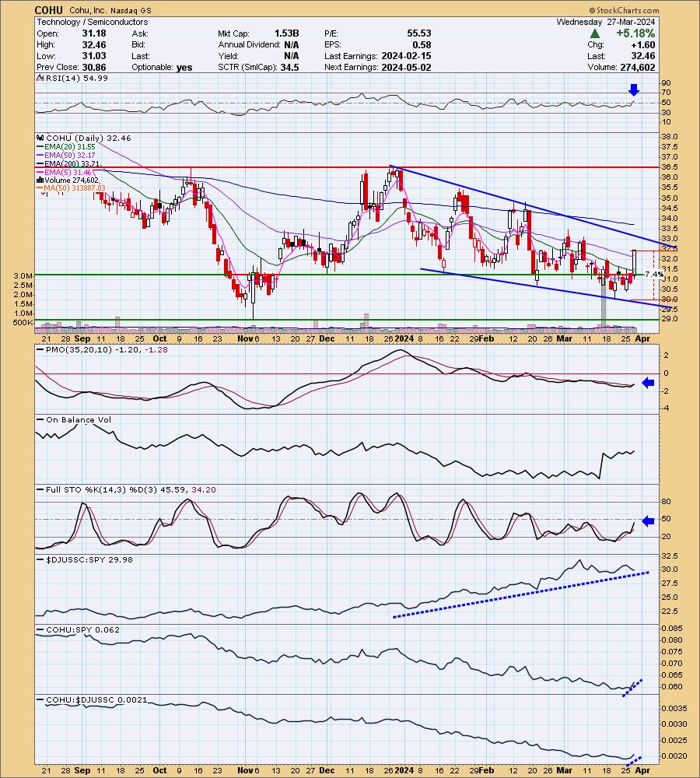Click the $DJUSSC:SPY 29.98 panel label
This screenshot has height=778, width=700.
coord(85,559)
